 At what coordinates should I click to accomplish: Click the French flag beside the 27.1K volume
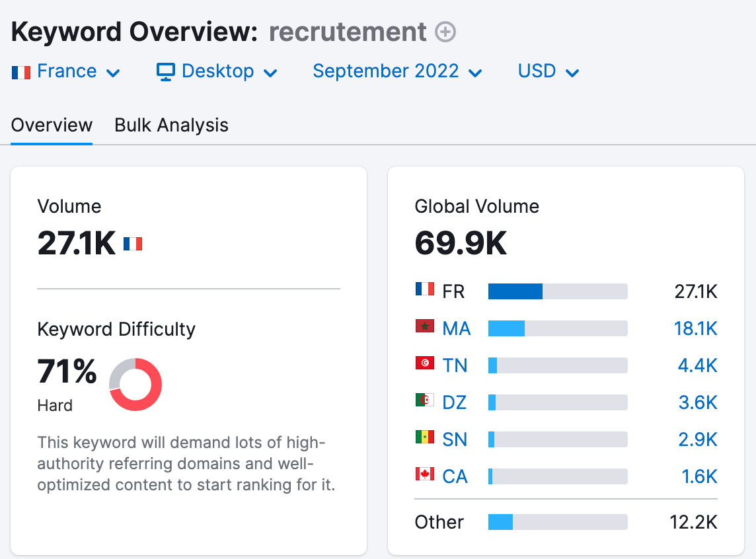(132, 243)
